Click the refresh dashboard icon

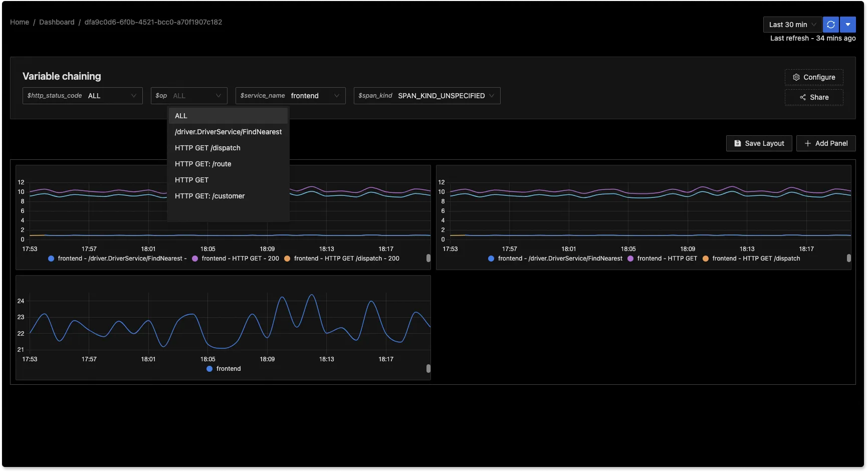[830, 25]
